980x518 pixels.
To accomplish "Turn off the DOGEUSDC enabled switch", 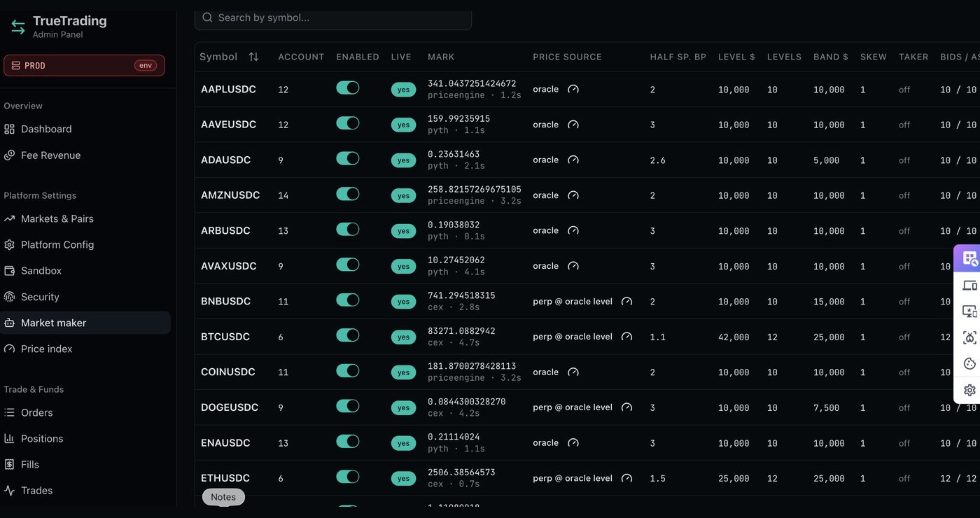I will point(348,406).
